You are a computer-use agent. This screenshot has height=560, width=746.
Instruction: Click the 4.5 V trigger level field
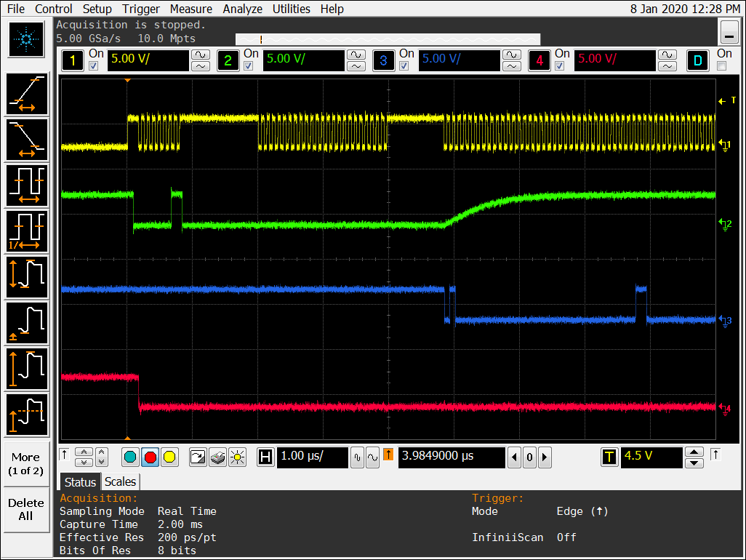coord(651,457)
